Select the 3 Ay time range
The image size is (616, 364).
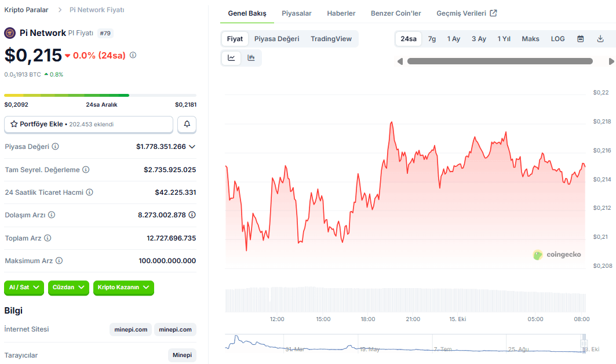pos(479,39)
